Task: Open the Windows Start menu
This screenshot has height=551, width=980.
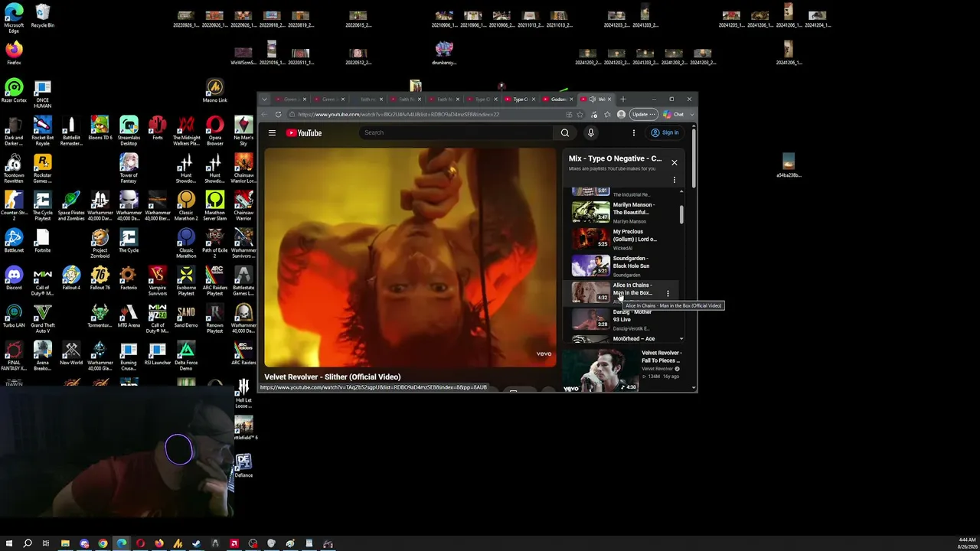Action: point(9,543)
